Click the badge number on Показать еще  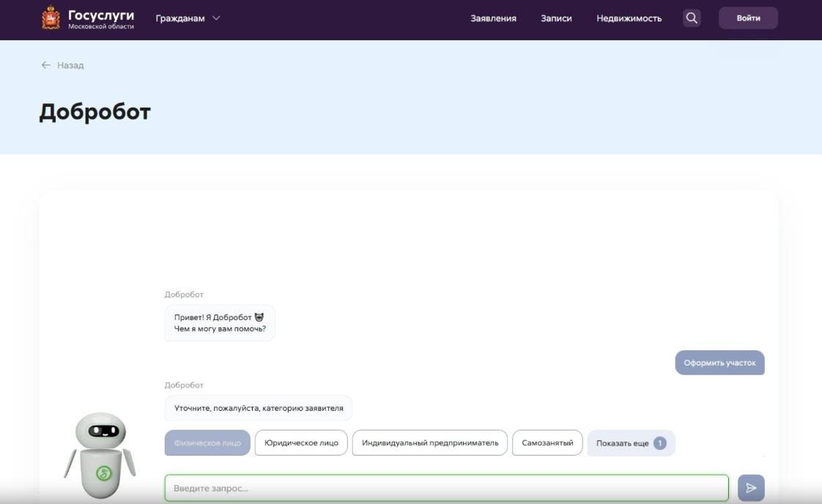click(659, 443)
